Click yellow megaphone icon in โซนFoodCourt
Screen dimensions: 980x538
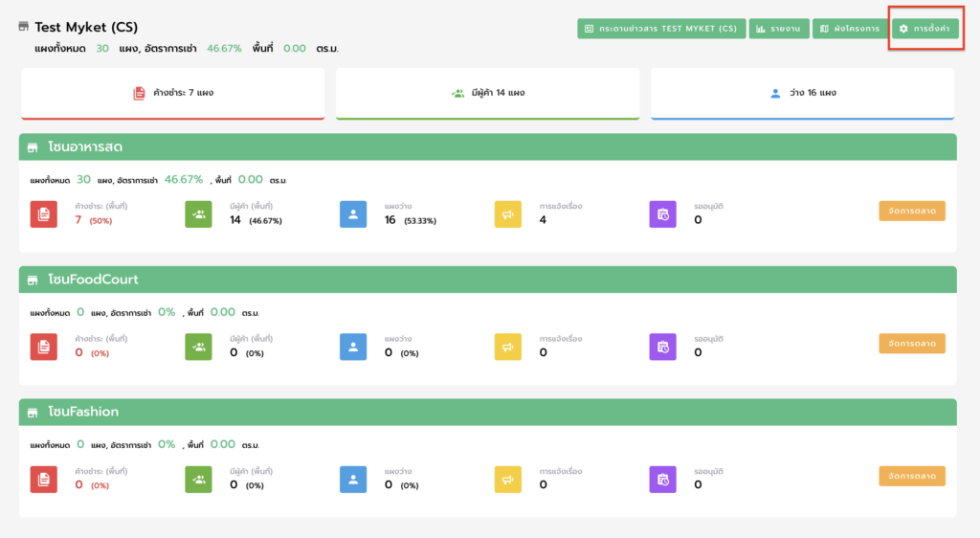point(508,347)
